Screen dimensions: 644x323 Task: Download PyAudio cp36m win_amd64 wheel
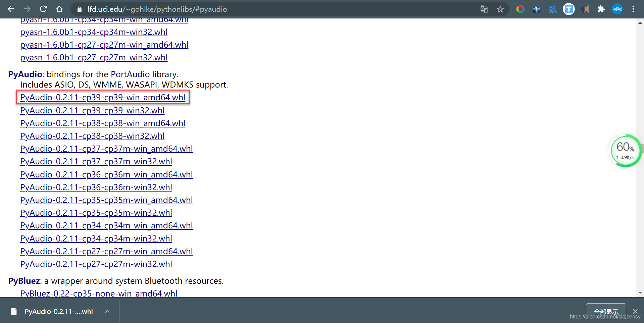106,174
